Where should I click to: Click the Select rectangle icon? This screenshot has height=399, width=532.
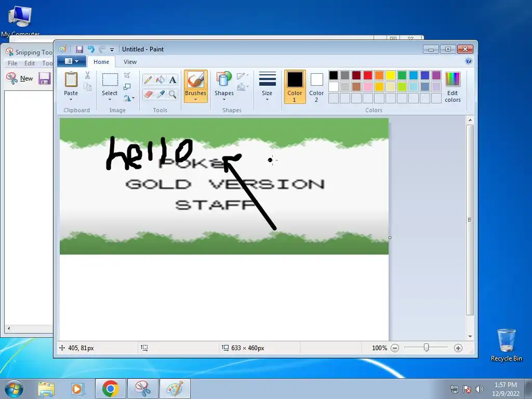click(x=110, y=79)
